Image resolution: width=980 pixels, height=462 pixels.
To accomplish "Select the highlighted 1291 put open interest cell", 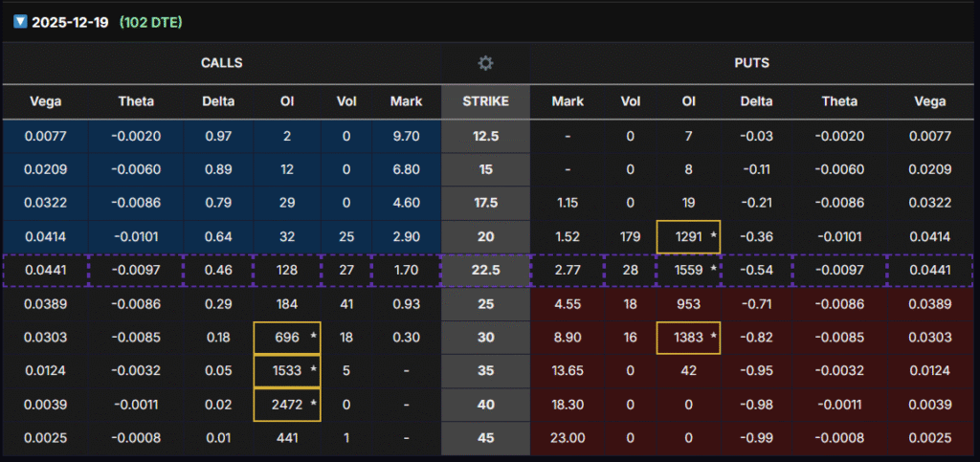I will (x=690, y=237).
